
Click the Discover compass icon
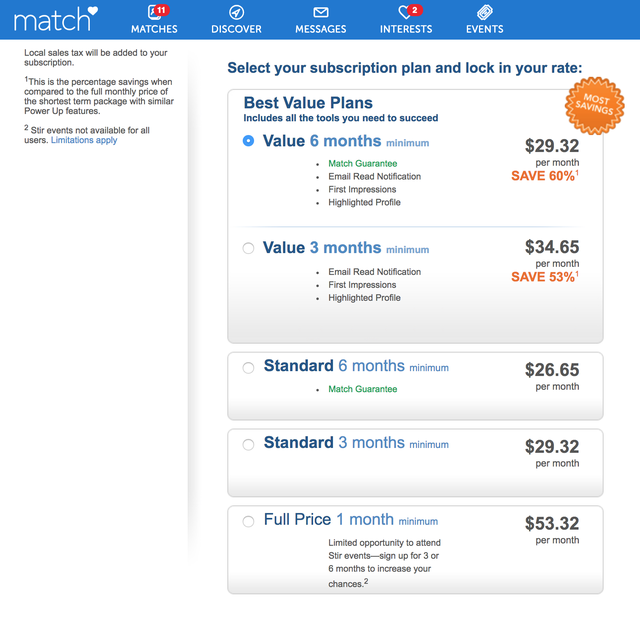(x=236, y=12)
